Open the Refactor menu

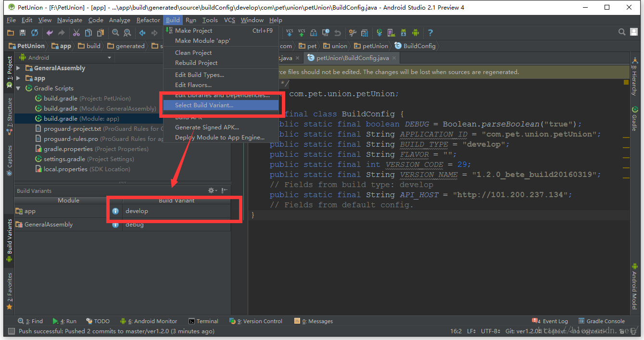(148, 20)
